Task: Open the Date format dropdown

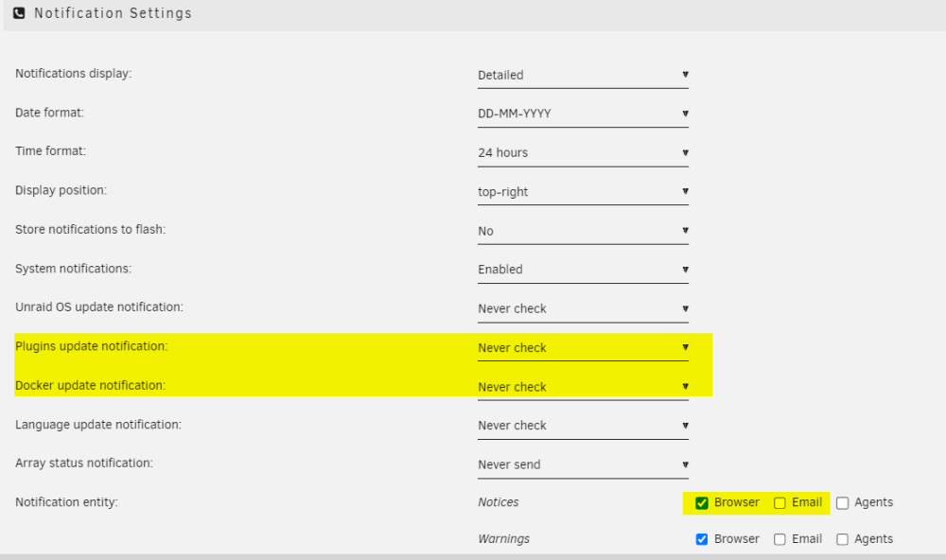Action: pyautogui.click(x=583, y=114)
